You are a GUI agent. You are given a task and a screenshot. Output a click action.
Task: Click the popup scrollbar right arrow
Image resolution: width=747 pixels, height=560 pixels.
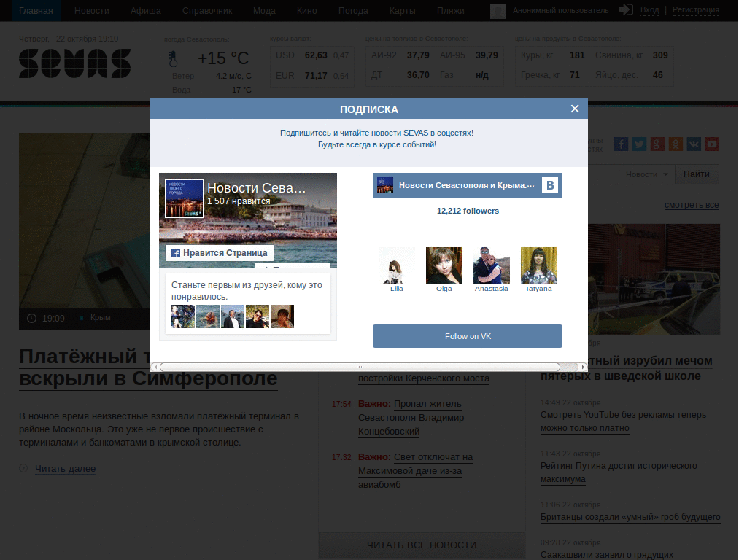583,367
